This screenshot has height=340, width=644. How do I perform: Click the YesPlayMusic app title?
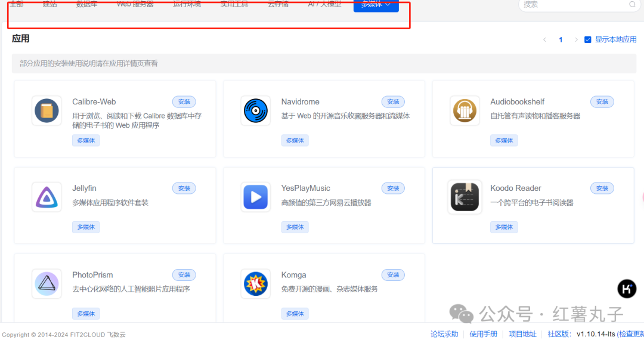click(305, 188)
